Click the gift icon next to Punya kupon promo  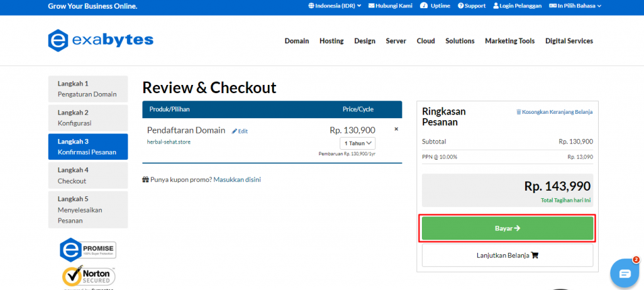coord(145,179)
